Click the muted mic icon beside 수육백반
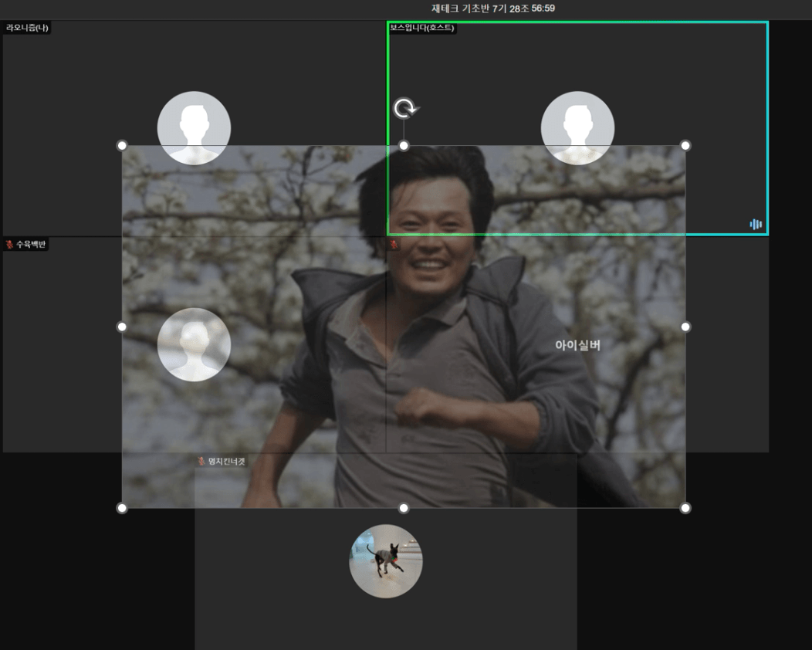 coord(9,244)
